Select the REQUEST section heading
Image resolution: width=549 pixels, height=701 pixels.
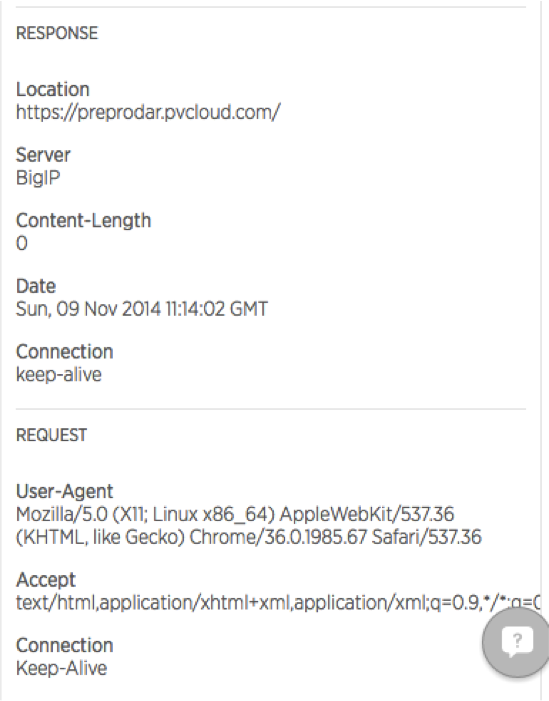(51, 435)
